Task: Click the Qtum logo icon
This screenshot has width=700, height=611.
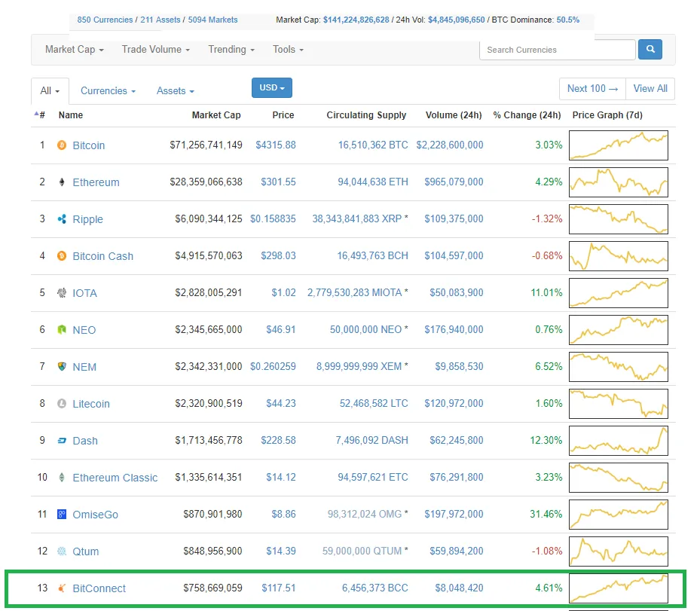Action: pos(62,551)
